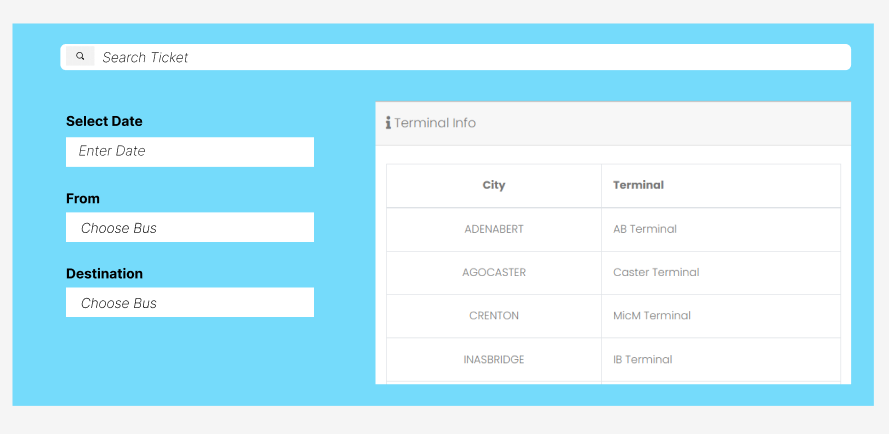Click the Terminal Info heading
Screen dimensions: 889x434
click(x=435, y=123)
